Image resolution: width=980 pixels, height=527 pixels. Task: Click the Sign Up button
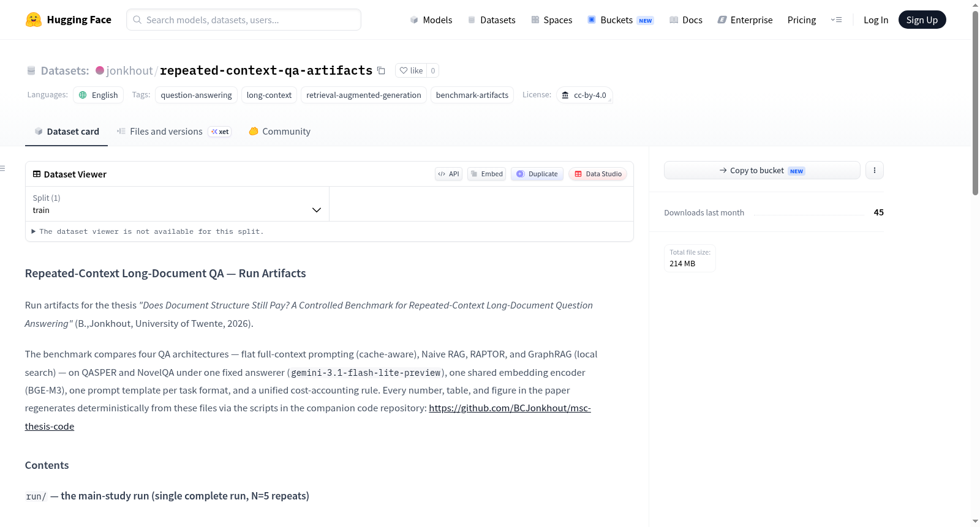[922, 20]
